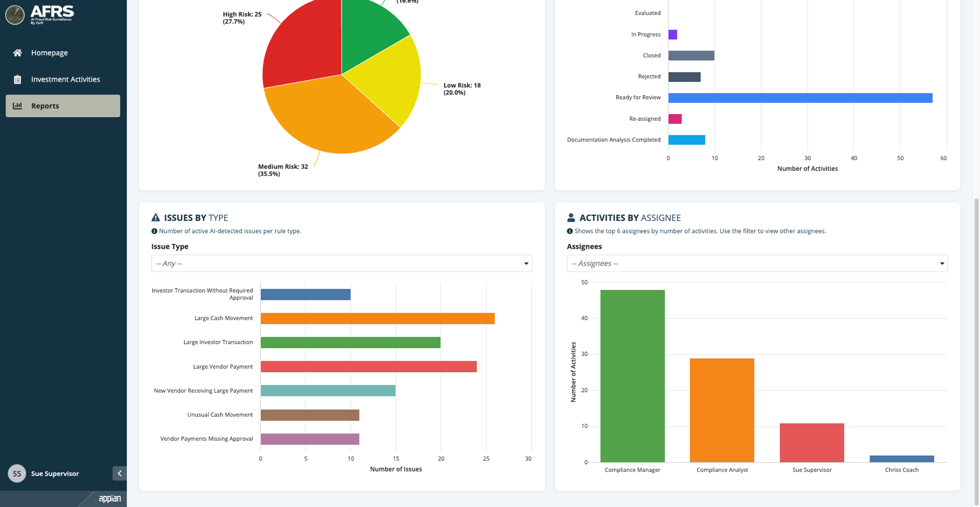Click the Large Cash Movement orange bar

377,319
